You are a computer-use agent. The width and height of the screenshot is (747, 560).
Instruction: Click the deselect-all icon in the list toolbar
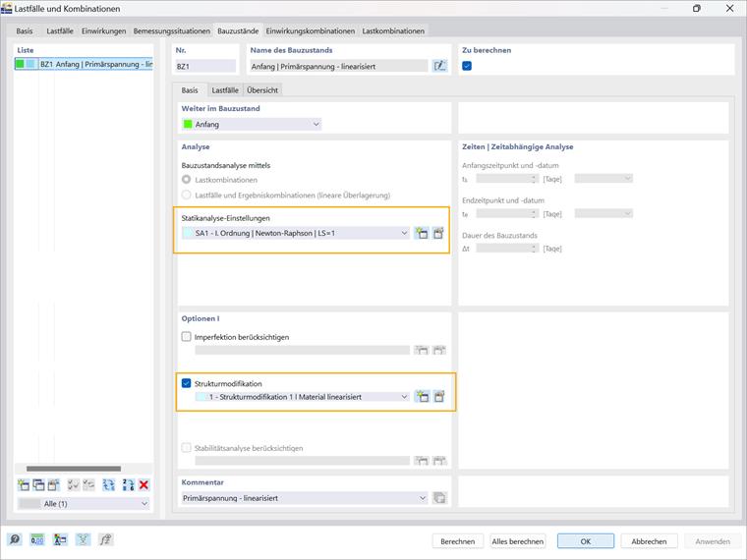88,484
